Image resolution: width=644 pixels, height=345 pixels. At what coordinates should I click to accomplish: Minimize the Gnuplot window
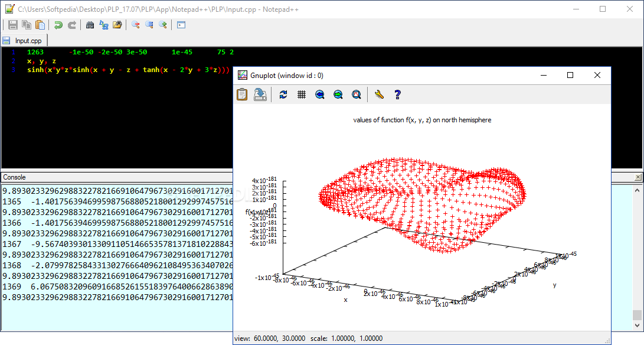(x=544, y=75)
